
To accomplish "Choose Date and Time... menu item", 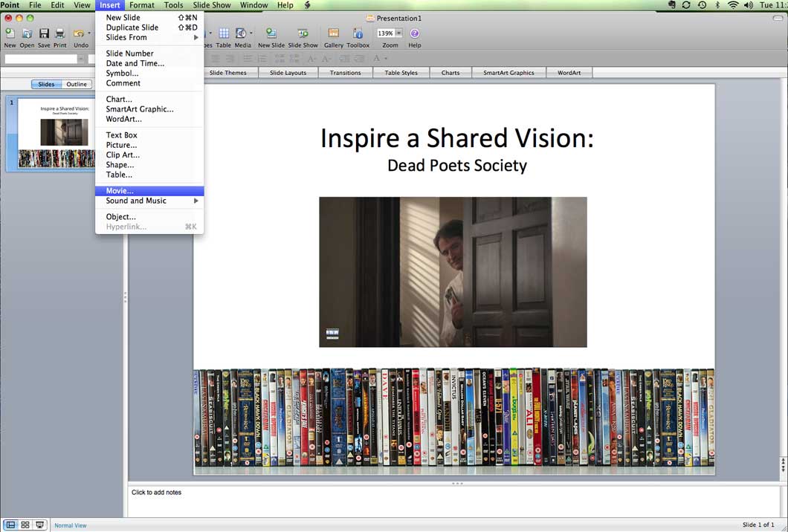I will point(149,63).
